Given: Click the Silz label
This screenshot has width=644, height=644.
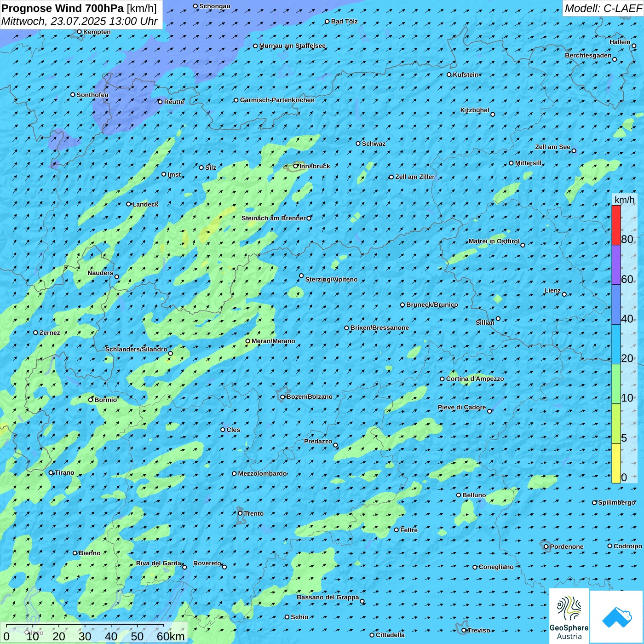Looking at the screenshot, I should click(211, 167).
